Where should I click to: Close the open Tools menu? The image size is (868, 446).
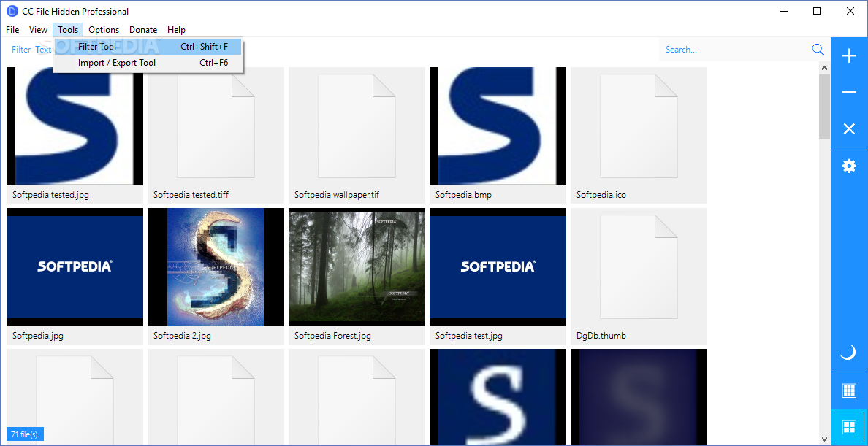[x=68, y=30]
